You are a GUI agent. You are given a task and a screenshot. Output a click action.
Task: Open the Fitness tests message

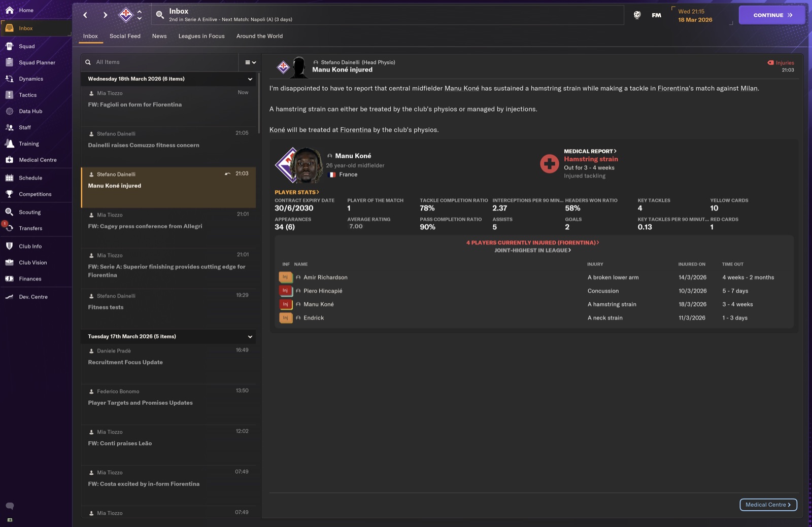[168, 309]
